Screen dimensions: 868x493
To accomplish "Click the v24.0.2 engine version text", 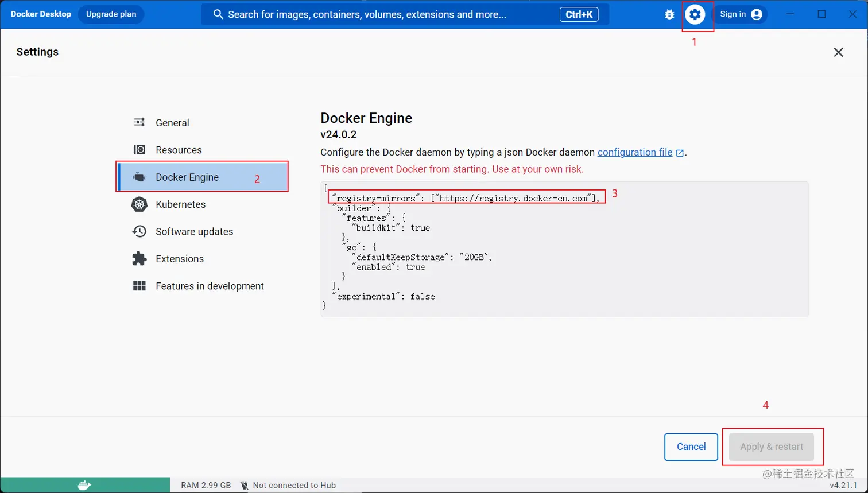I will click(x=339, y=135).
